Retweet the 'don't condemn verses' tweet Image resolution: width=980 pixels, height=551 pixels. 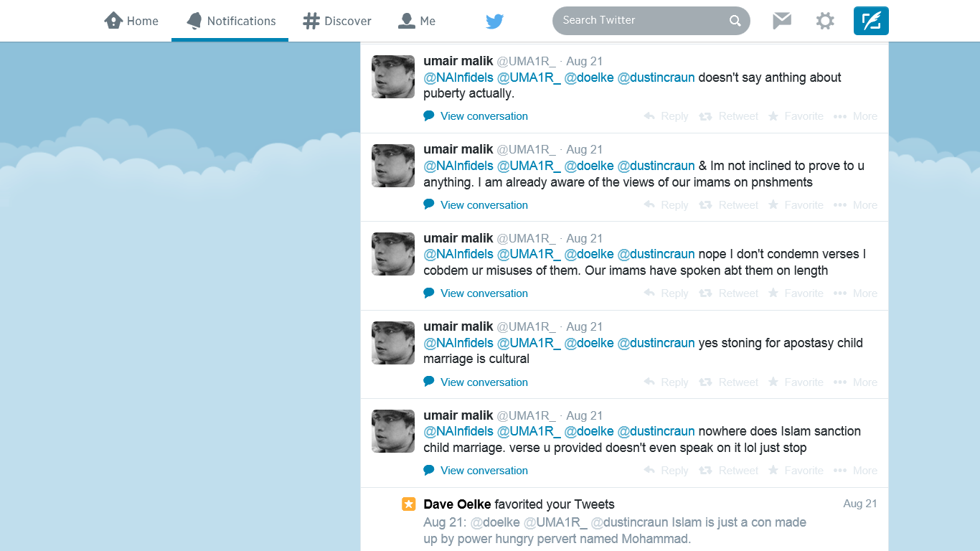point(728,293)
